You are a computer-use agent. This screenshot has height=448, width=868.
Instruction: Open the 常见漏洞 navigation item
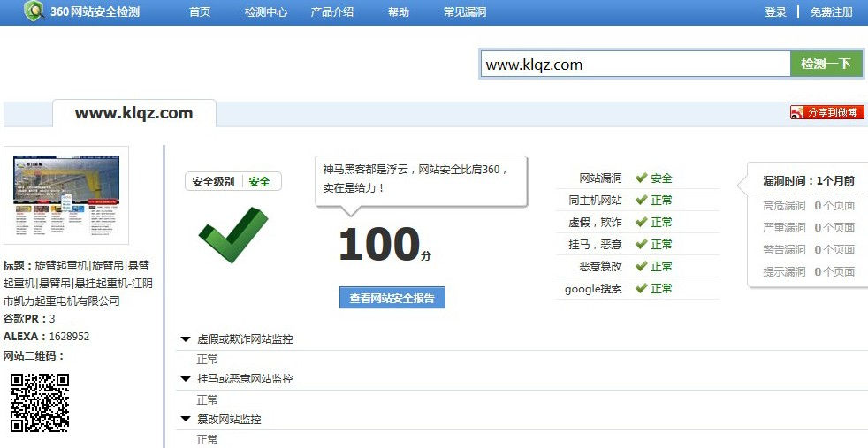pyautogui.click(x=465, y=12)
